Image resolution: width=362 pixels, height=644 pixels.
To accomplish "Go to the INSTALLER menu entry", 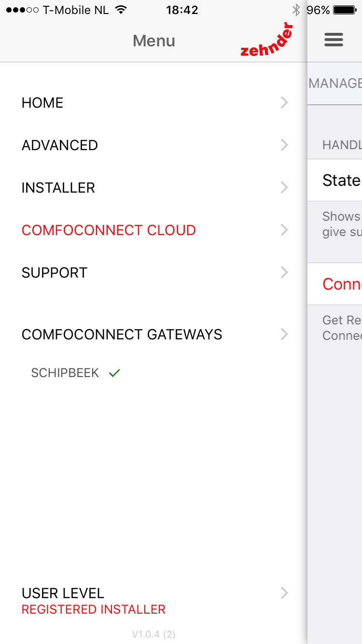I will click(x=58, y=188).
